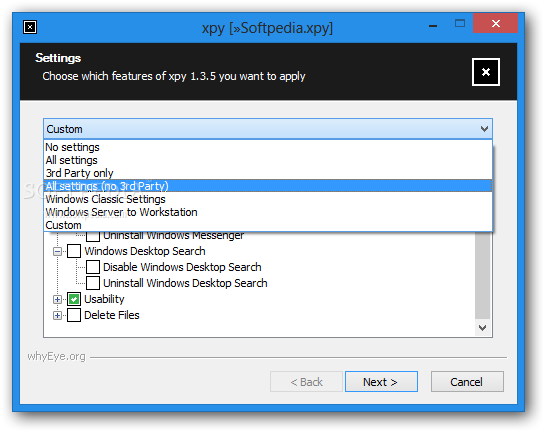545x432 pixels.
Task: Expand the Usability tree node
Action: [x=57, y=299]
